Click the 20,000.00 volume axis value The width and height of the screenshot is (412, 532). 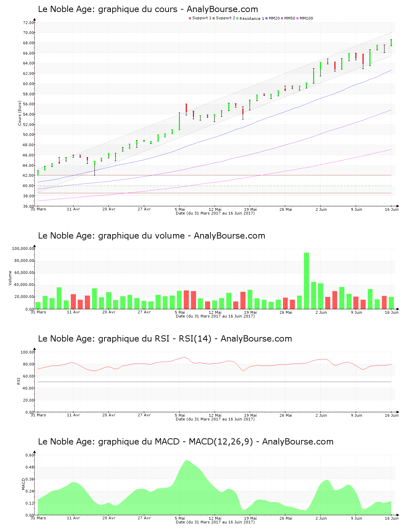pyautogui.click(x=24, y=297)
